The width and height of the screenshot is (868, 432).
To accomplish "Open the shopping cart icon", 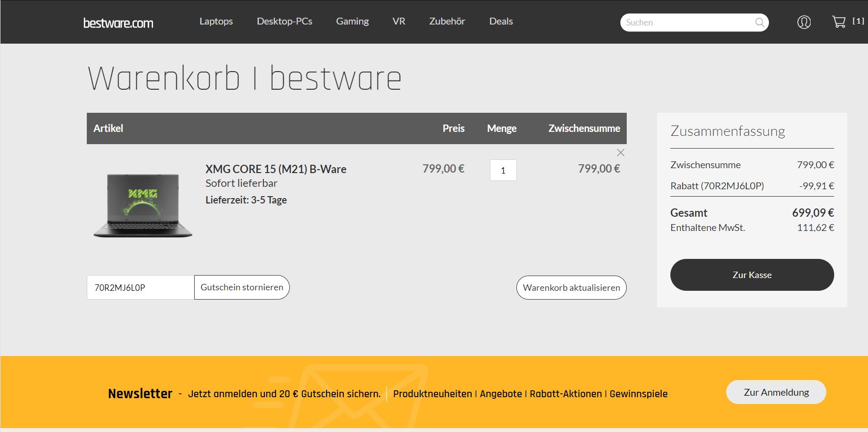I will tap(839, 22).
